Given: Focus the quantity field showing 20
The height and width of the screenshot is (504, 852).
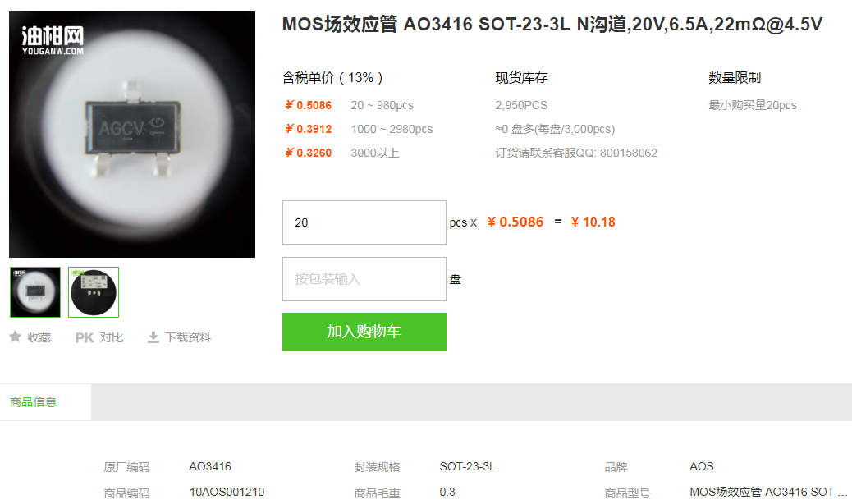Looking at the screenshot, I should tap(364, 222).
